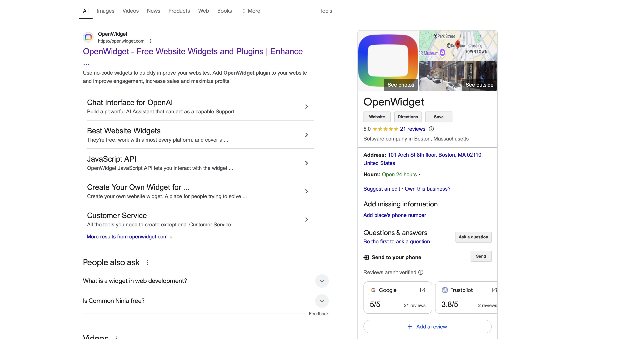Click Add place's phone number link
The width and height of the screenshot is (644, 339).
click(x=395, y=215)
